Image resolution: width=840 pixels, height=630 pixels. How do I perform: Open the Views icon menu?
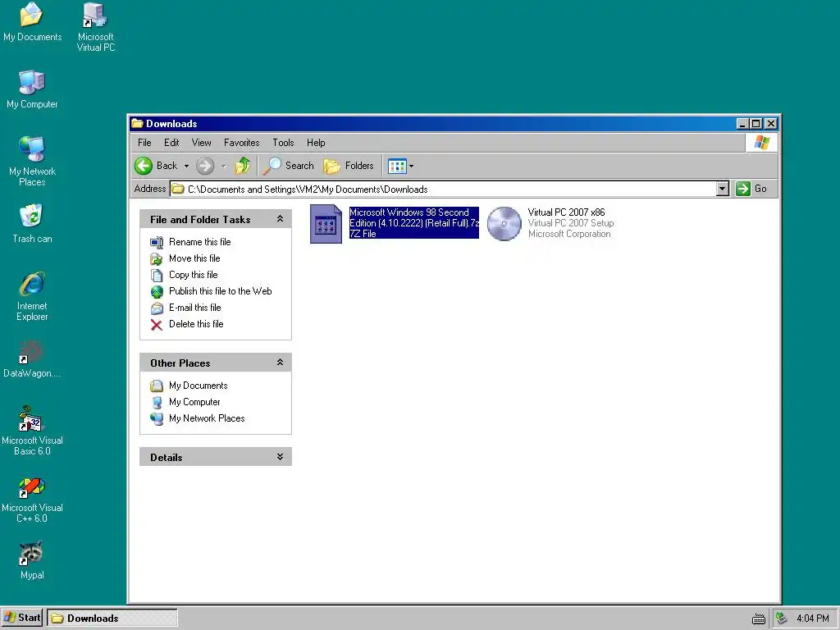point(398,166)
